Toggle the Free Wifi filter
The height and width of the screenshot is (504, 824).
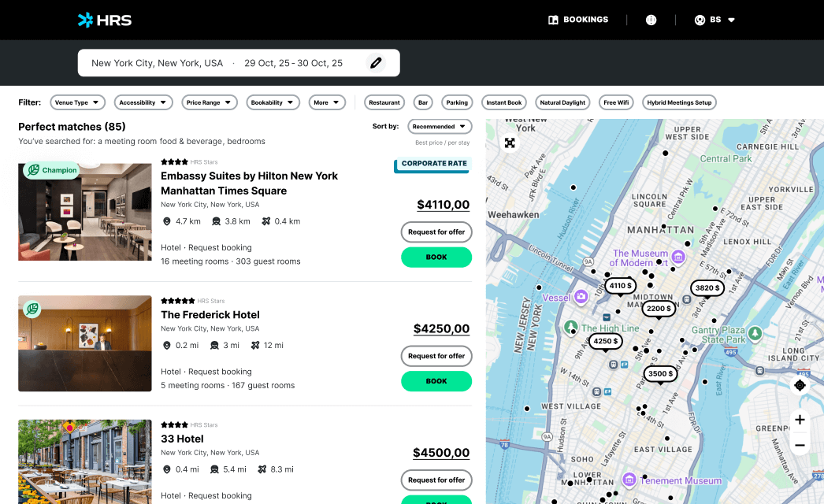[x=616, y=102]
